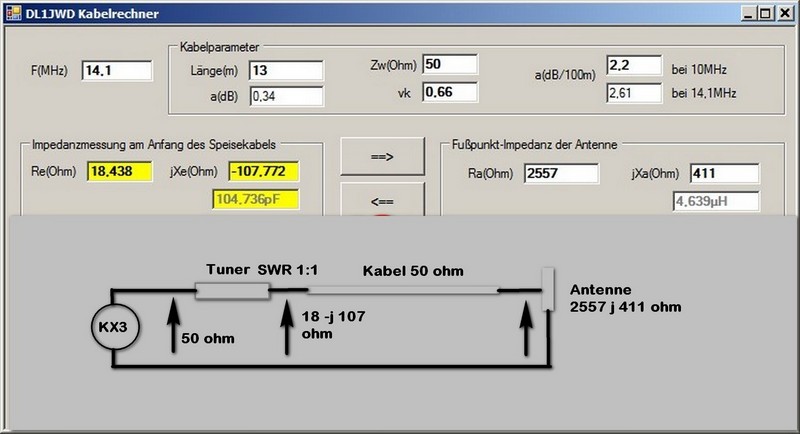The height and width of the screenshot is (434, 800).
Task: Click 'Fußpunkt-Impedanz der Antenne' label
Action: coord(534,144)
